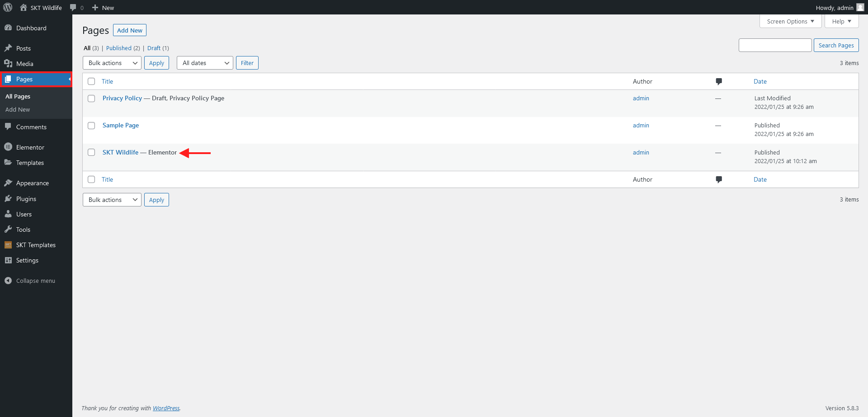868x417 pixels.
Task: Open Plugins via its plug icon
Action: (x=8, y=199)
